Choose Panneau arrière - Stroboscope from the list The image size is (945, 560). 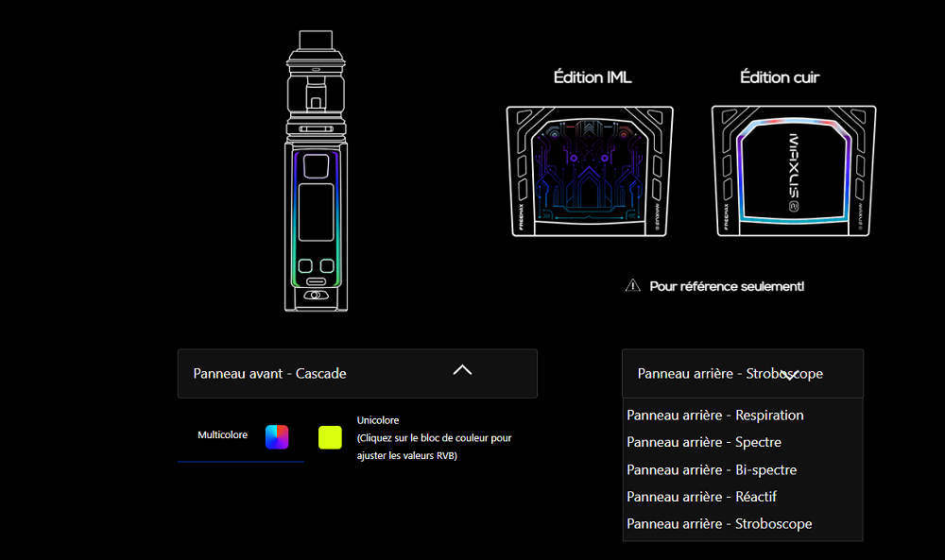coord(718,523)
